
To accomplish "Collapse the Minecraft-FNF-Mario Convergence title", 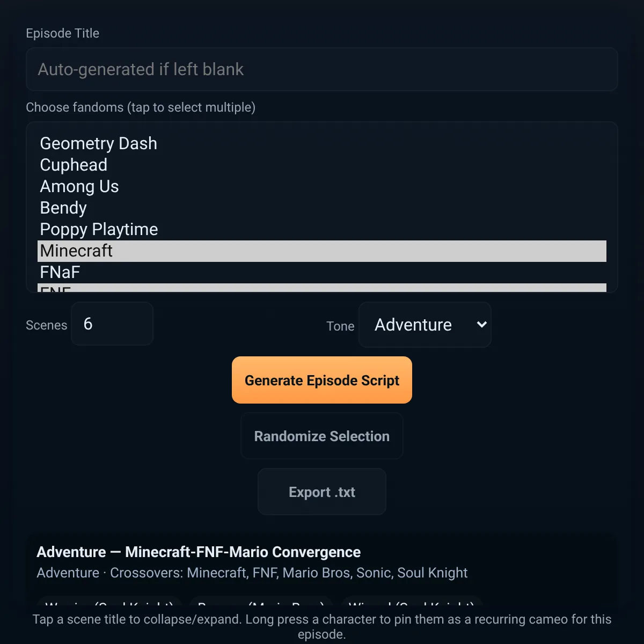I will pyautogui.click(x=199, y=552).
